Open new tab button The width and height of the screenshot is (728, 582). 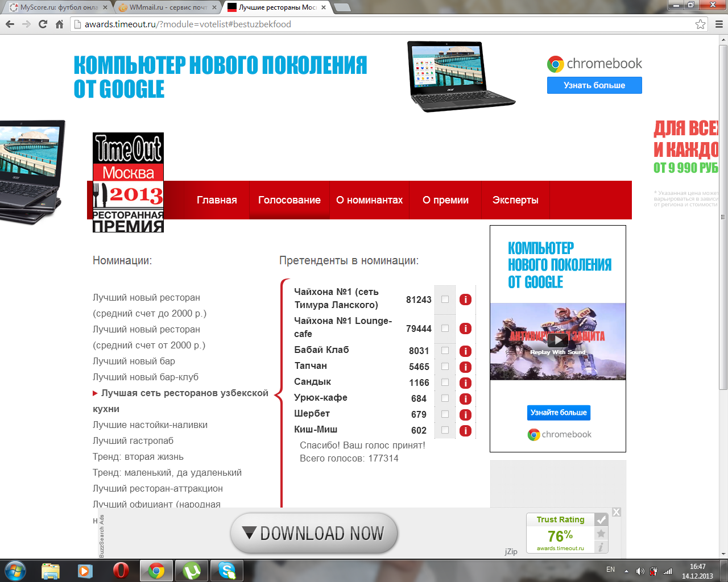342,7
